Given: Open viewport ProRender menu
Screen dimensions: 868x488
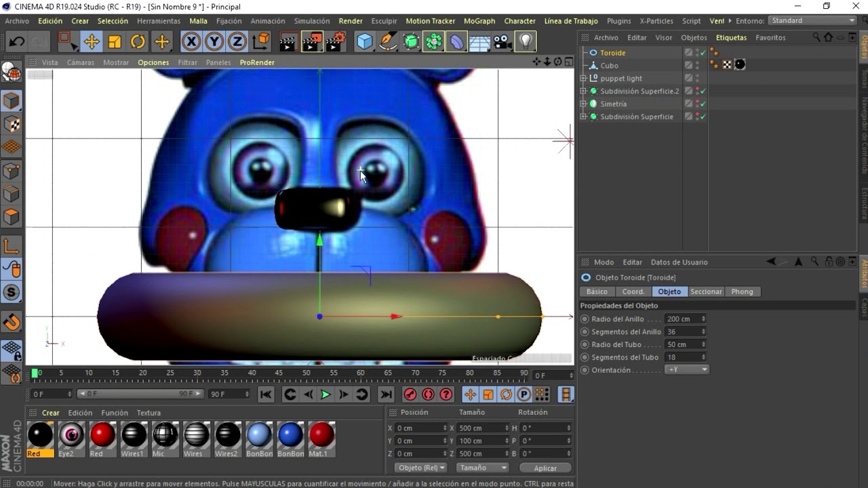Looking at the screenshot, I should click(x=257, y=62).
